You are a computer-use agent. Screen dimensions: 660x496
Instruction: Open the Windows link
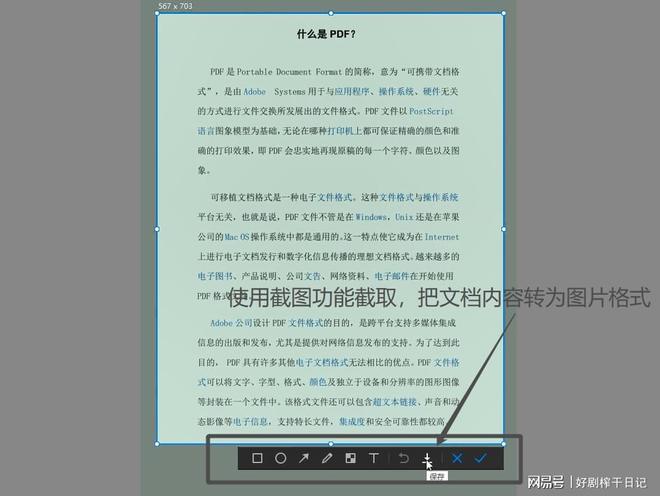(371, 217)
